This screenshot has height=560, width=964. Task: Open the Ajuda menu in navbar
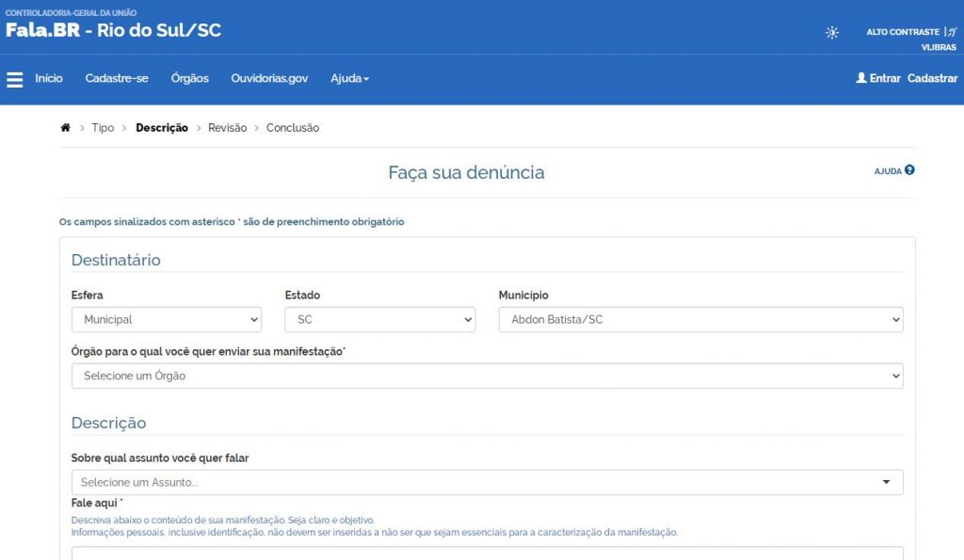[x=349, y=79]
